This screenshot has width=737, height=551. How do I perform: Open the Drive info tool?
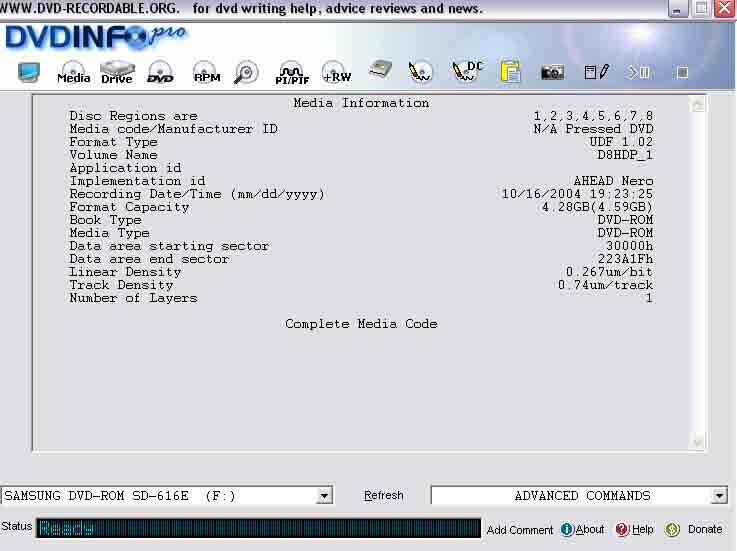117,72
